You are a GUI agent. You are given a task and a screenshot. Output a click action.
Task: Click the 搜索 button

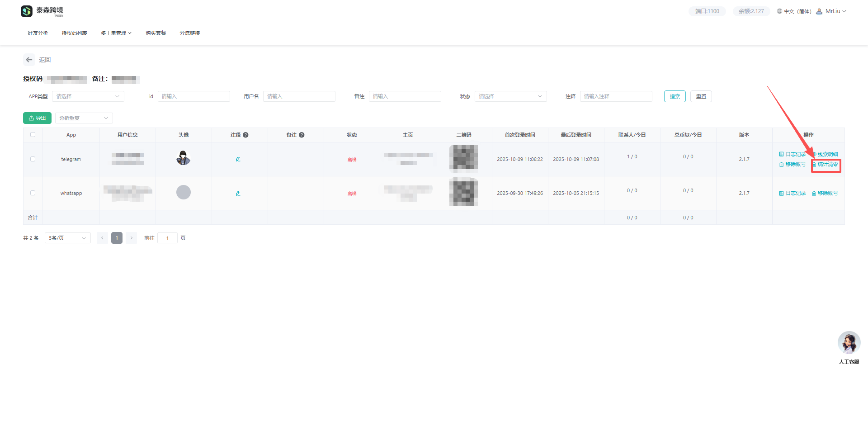click(x=675, y=96)
